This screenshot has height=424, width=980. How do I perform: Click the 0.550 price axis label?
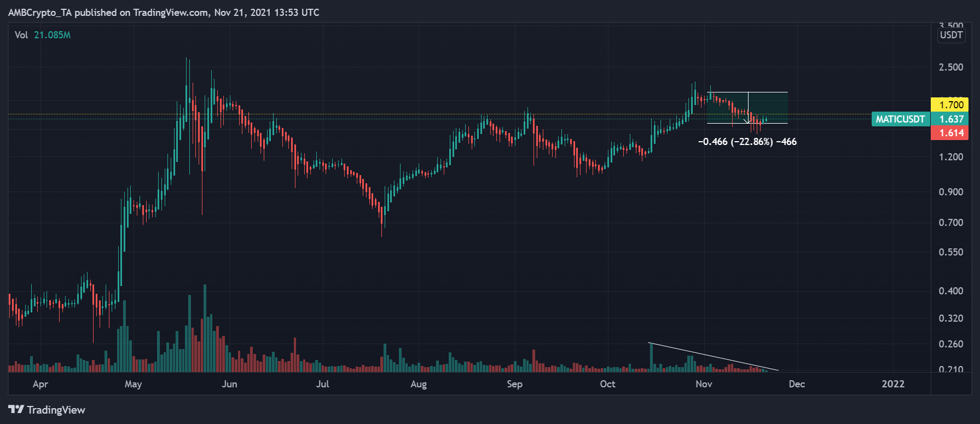pyautogui.click(x=951, y=252)
